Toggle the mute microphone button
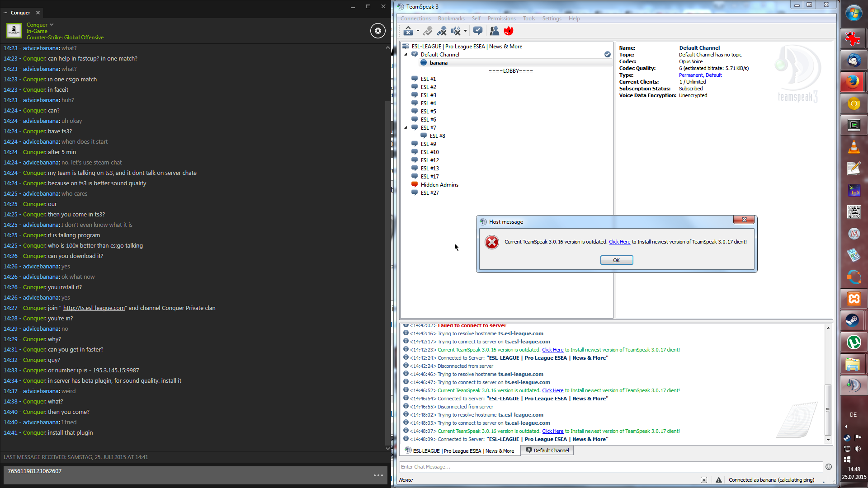The image size is (868, 488). [x=442, y=31]
